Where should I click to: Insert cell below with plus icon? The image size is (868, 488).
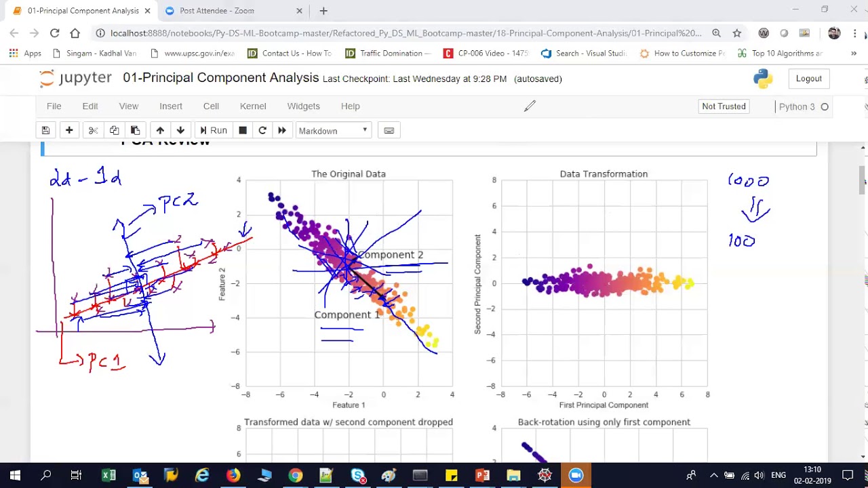(x=69, y=130)
